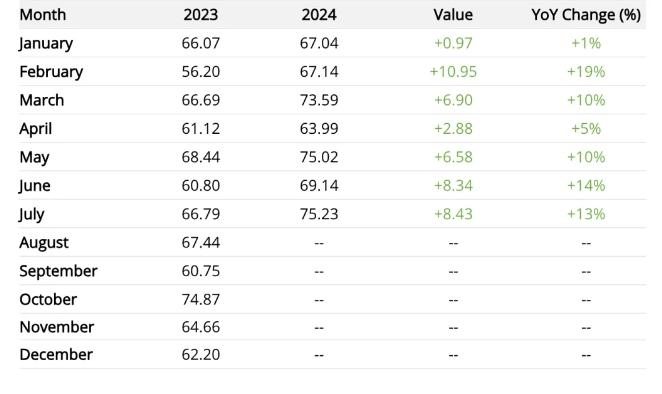Click July's 2024 value 75.23
This screenshot has height=394, width=662.
(319, 214)
